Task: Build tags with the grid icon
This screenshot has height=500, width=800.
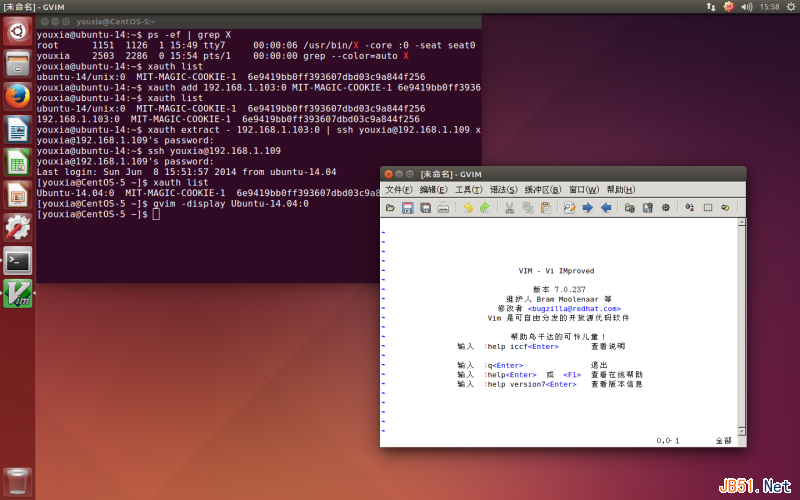Action: click(x=708, y=208)
